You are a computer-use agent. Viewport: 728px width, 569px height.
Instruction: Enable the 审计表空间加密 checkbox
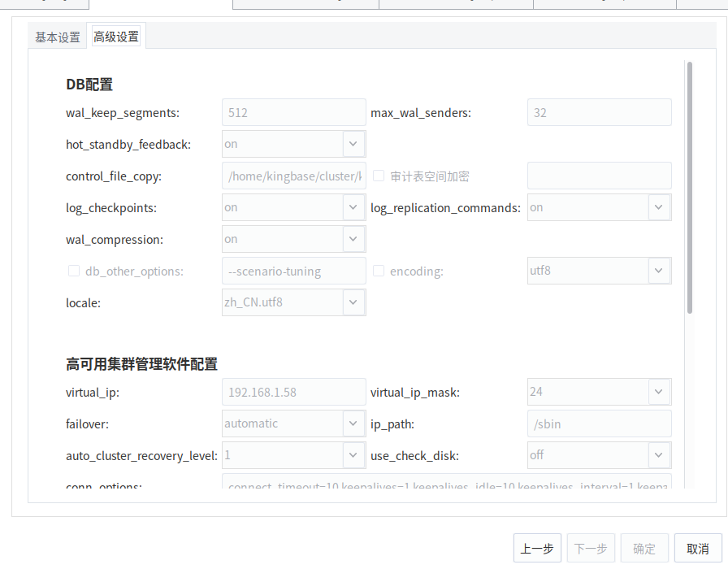click(x=379, y=176)
